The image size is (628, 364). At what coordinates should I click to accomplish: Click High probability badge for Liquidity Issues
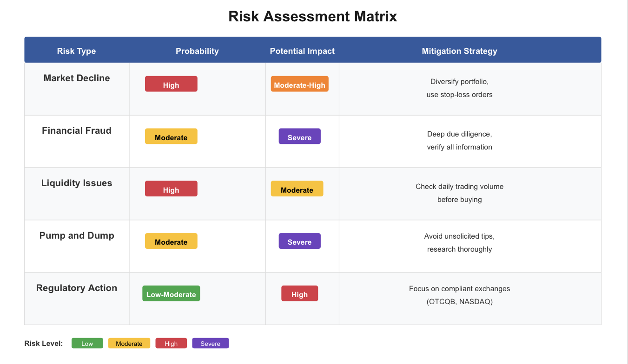[x=171, y=189]
